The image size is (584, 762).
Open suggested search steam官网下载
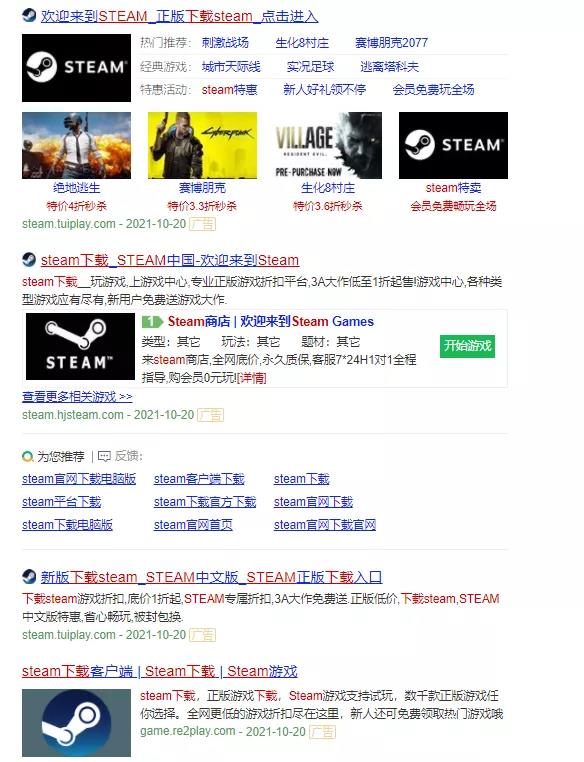pyautogui.click(x=313, y=502)
